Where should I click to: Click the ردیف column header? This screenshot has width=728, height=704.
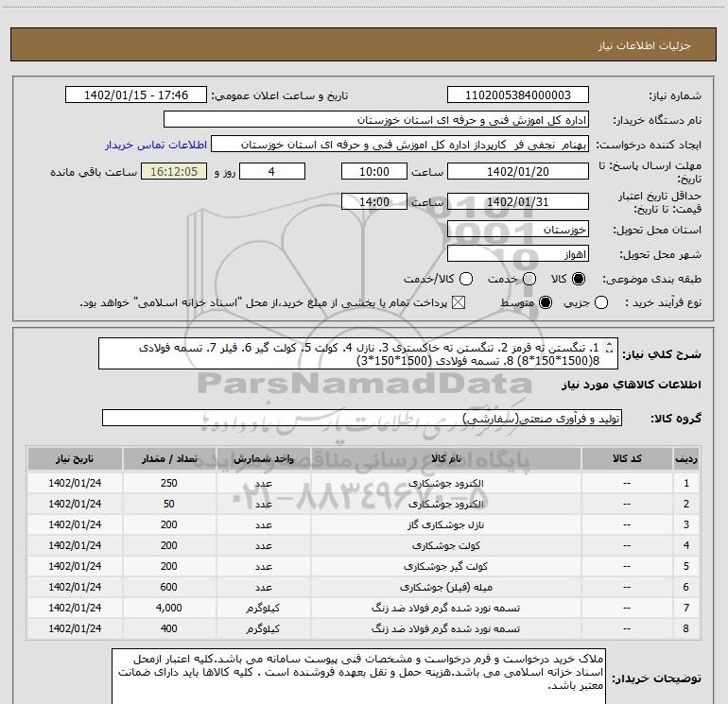click(x=686, y=458)
